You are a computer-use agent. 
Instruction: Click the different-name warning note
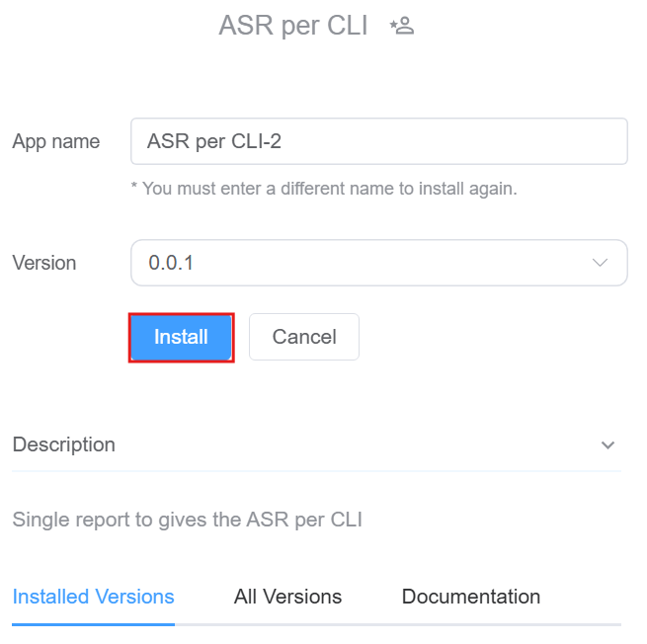point(324,188)
